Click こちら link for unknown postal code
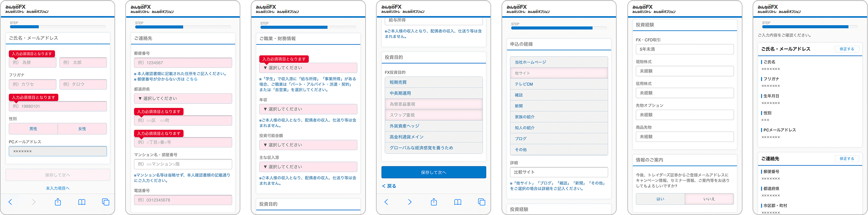868x215 pixels. 192,79
